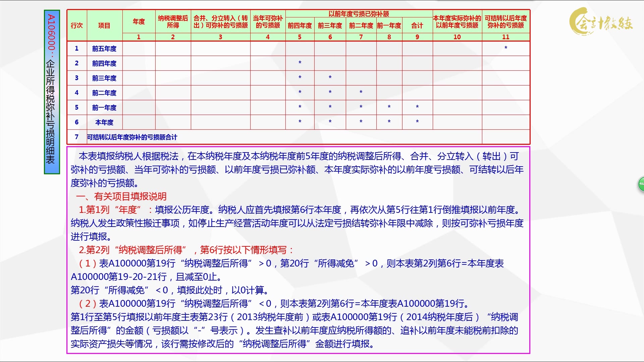This screenshot has width=644, height=362.
Task: Click the vertical title A106000 企业所得税弥补亏损明细表
Action: [x=52, y=92]
